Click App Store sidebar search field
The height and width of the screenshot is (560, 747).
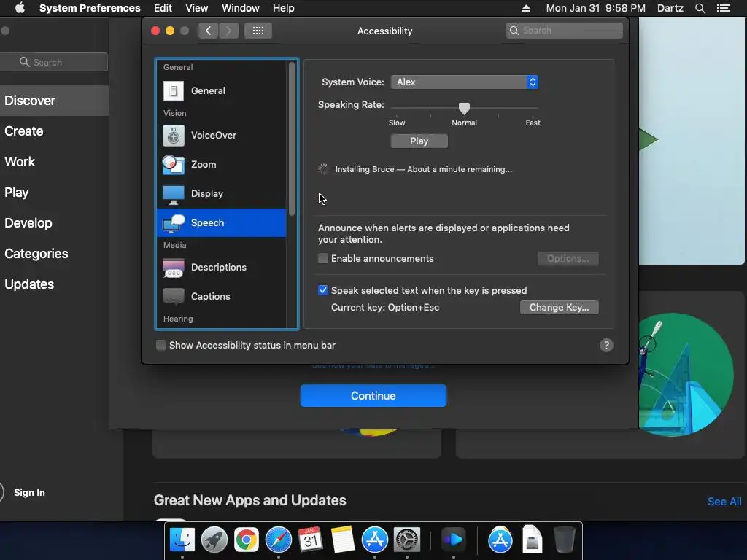[54, 62]
